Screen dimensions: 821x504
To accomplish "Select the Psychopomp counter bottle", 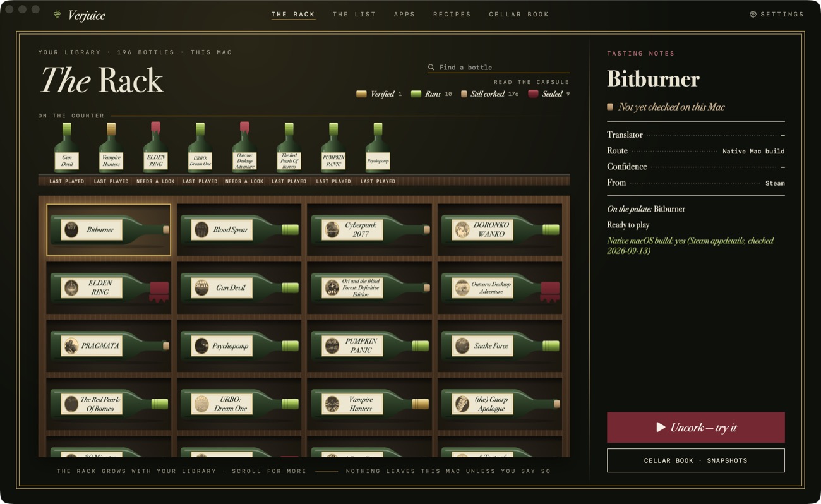I will point(378,147).
